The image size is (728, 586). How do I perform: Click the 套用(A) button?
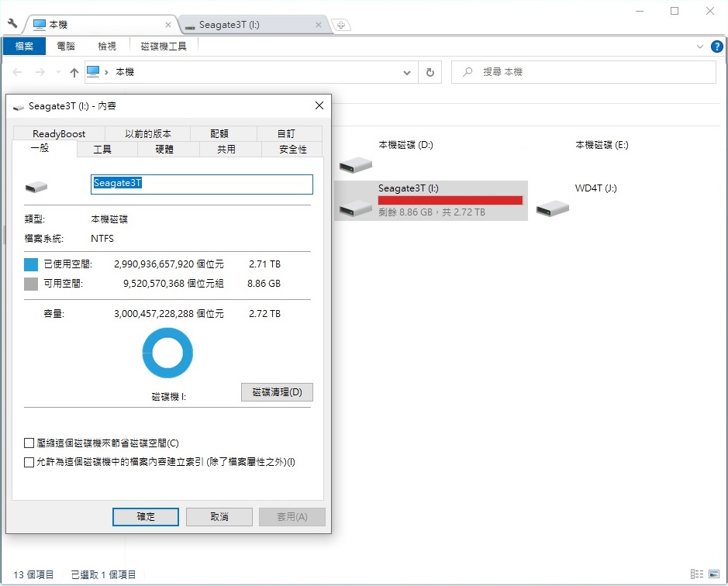pyautogui.click(x=292, y=517)
